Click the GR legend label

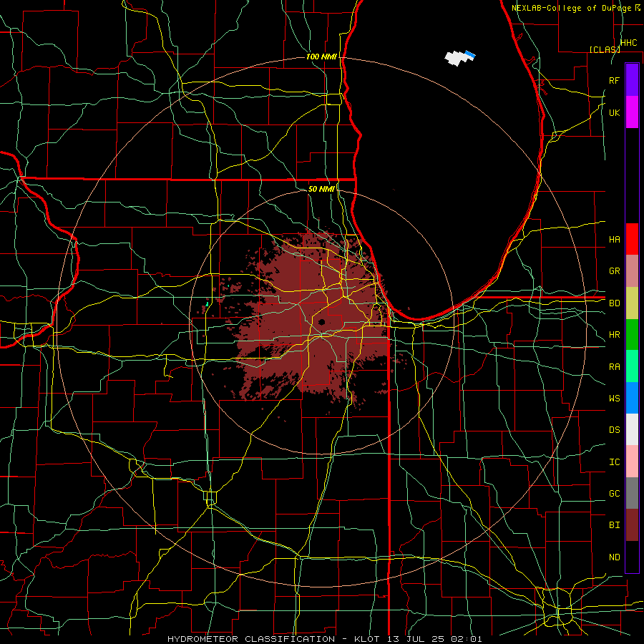tap(615, 271)
